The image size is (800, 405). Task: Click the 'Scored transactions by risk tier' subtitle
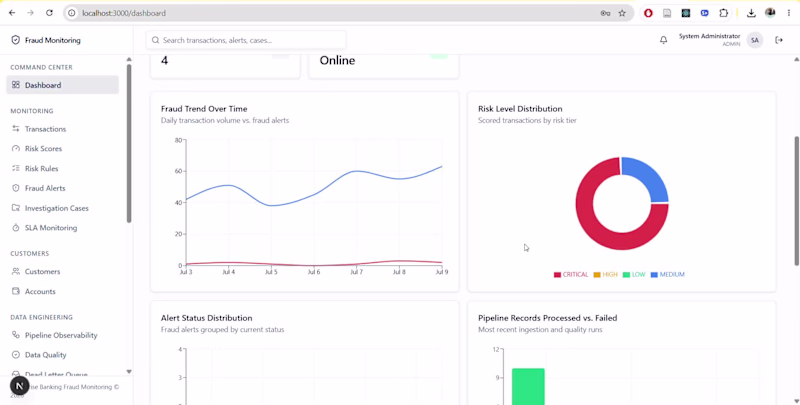point(527,120)
